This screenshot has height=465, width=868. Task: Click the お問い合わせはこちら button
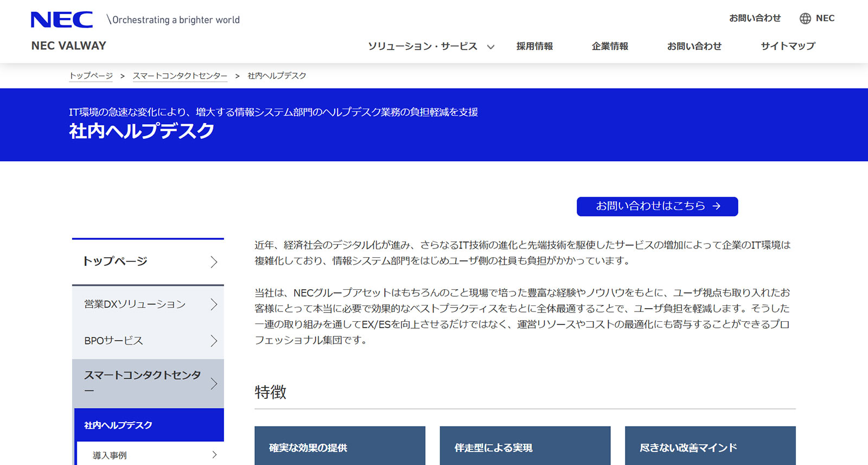click(657, 206)
